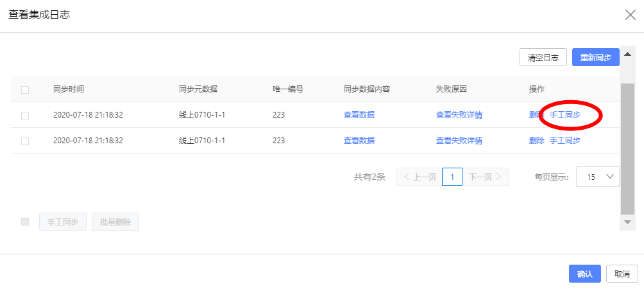Click 删除 in the second row

point(536,140)
